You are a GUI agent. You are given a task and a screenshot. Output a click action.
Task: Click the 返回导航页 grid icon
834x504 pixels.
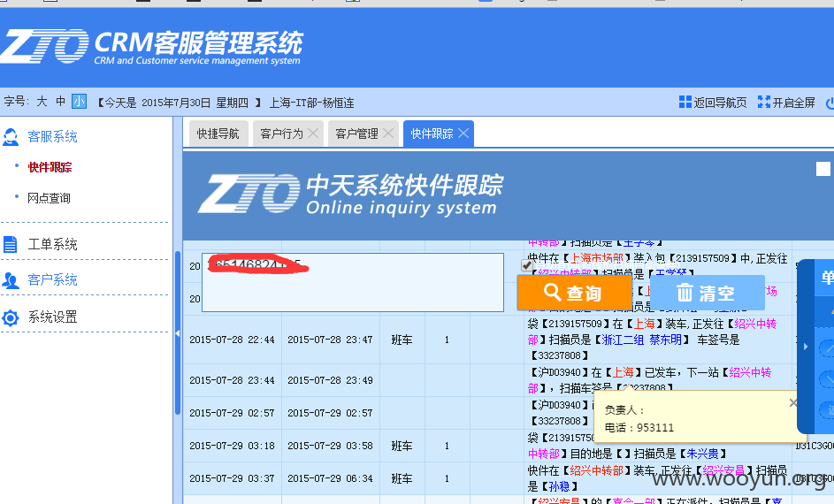(685, 102)
